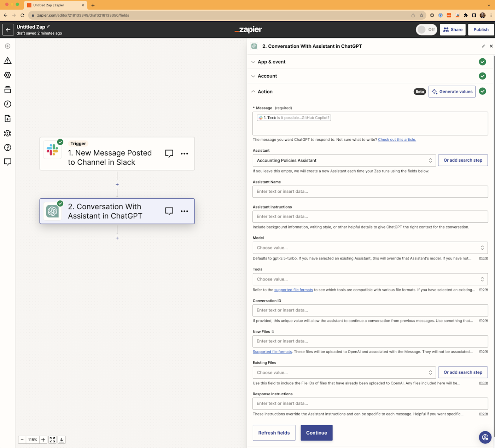Open a new browser tab with the plus button
Screen dimensions: 495x448
(x=93, y=5)
